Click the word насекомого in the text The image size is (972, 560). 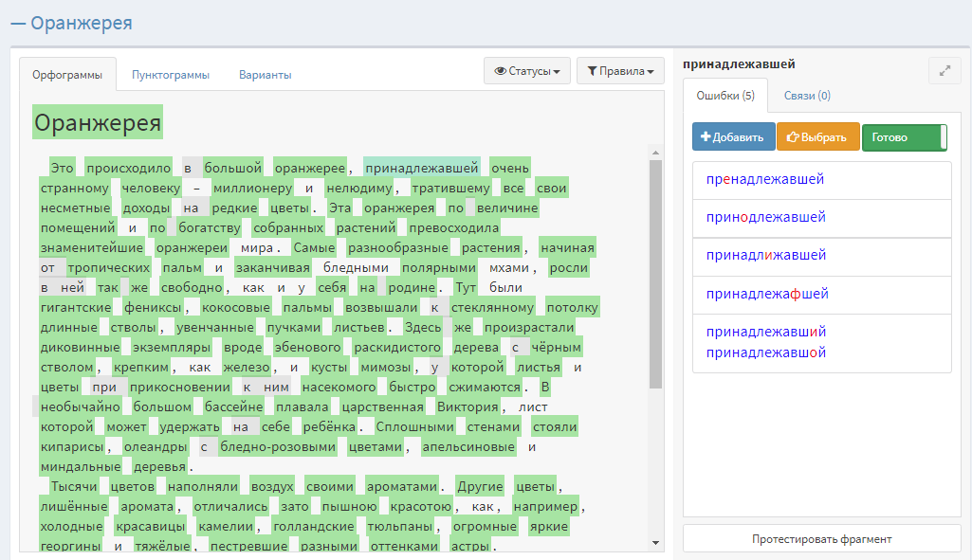[x=339, y=387]
